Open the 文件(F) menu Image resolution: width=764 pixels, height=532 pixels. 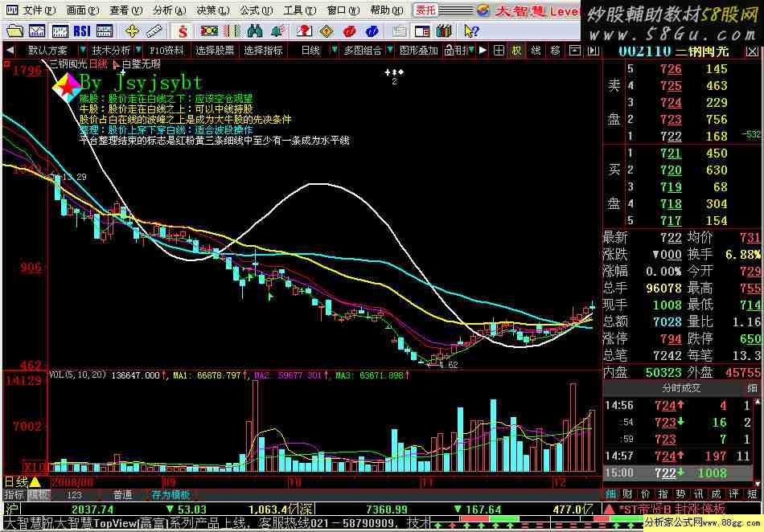tap(39, 10)
